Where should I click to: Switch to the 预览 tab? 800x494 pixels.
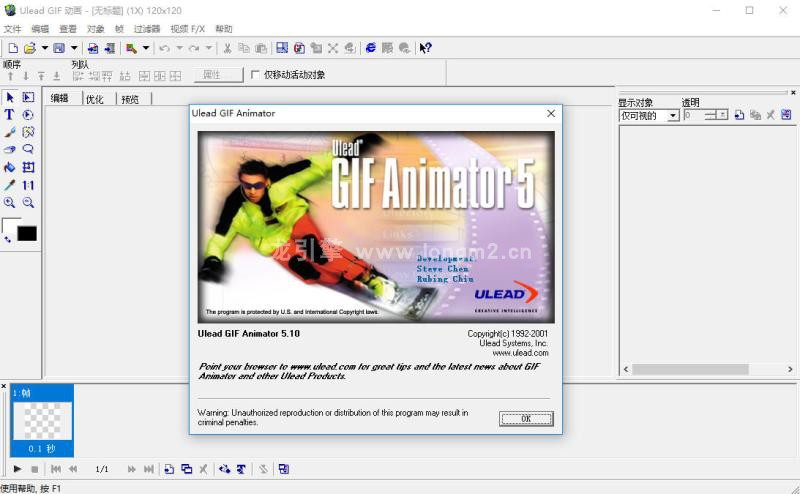[x=130, y=99]
